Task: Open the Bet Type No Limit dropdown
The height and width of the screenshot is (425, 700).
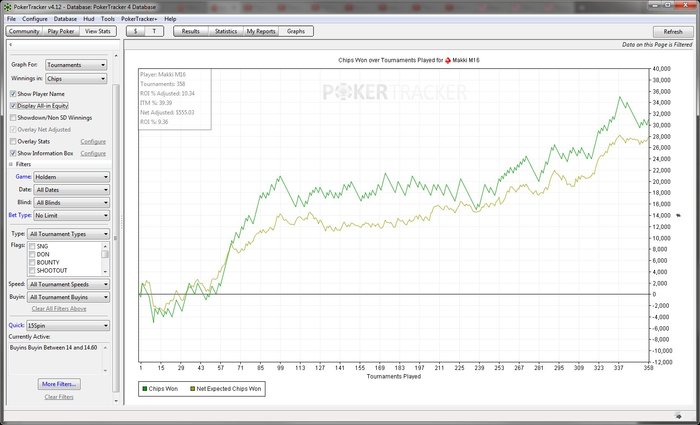Action: tap(71, 216)
